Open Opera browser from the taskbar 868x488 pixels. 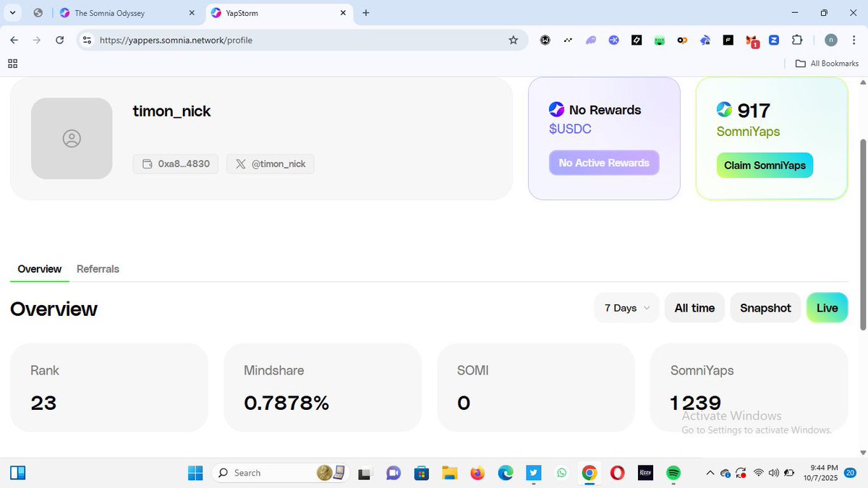point(618,473)
